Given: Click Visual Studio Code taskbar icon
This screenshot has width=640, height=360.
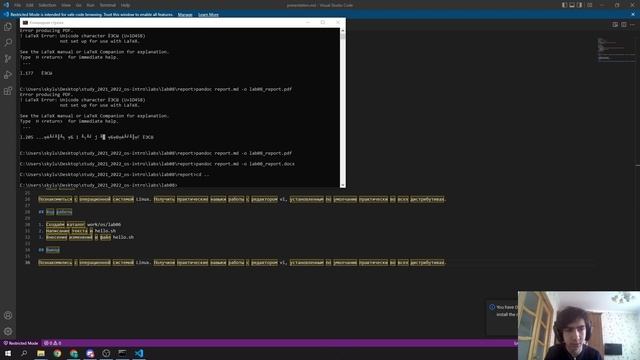Looking at the screenshot, I should [138, 353].
